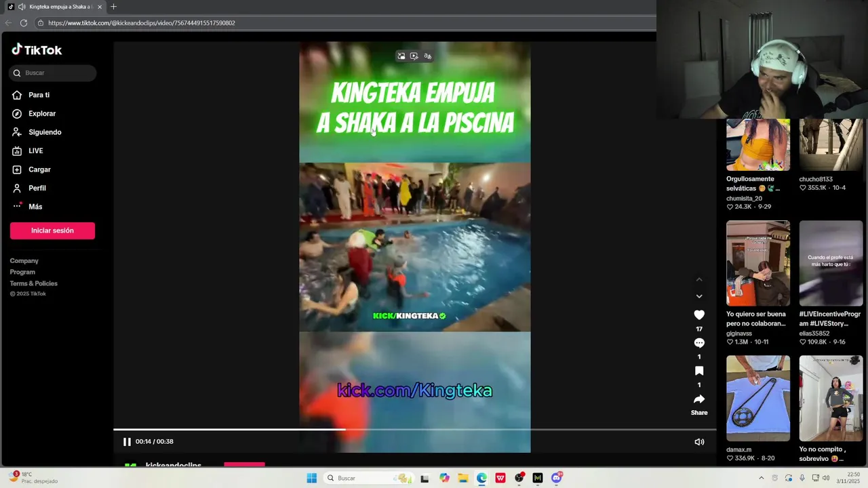Click the giginavss username
The height and width of the screenshot is (488, 868).
pos(739,333)
